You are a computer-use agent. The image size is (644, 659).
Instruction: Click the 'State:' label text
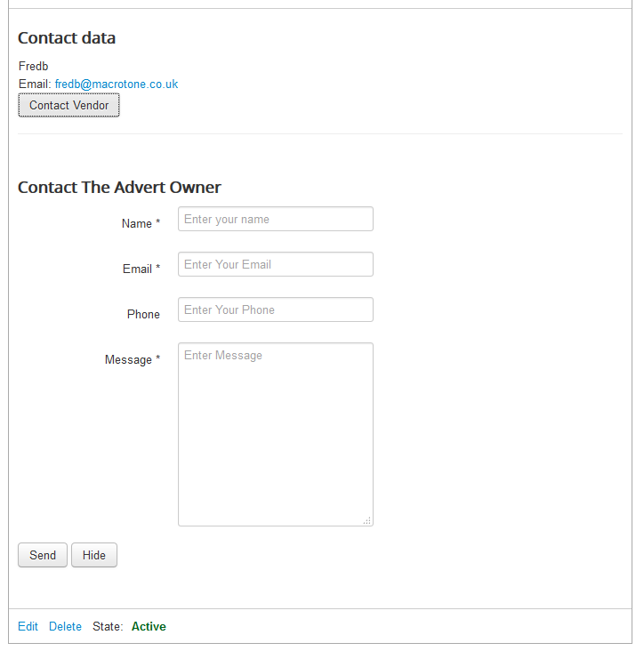point(108,627)
